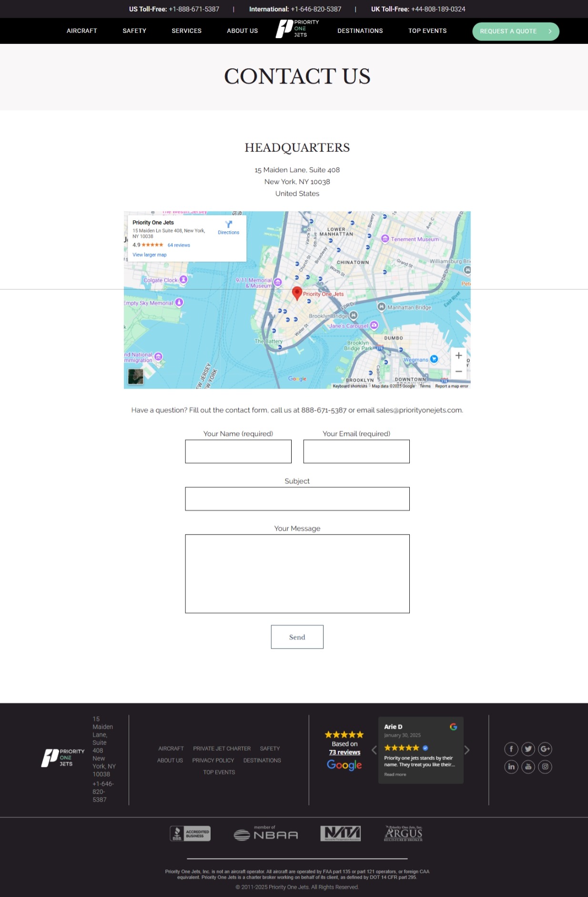Open the Facebook icon in the footer
The image size is (588, 897).
pyautogui.click(x=511, y=749)
